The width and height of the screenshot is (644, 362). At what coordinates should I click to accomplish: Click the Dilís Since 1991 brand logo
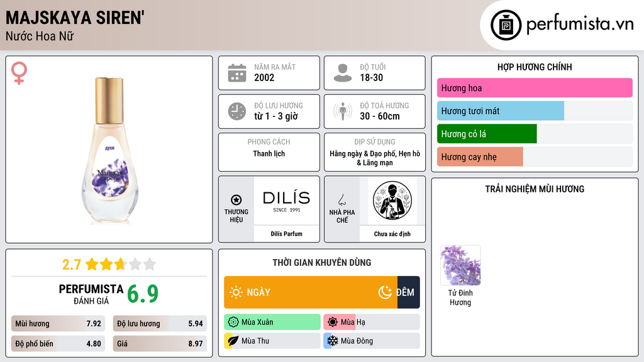tap(286, 201)
